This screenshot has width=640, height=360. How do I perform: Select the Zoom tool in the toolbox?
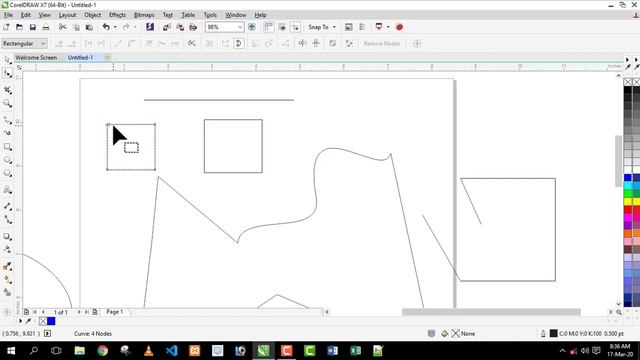(7, 103)
